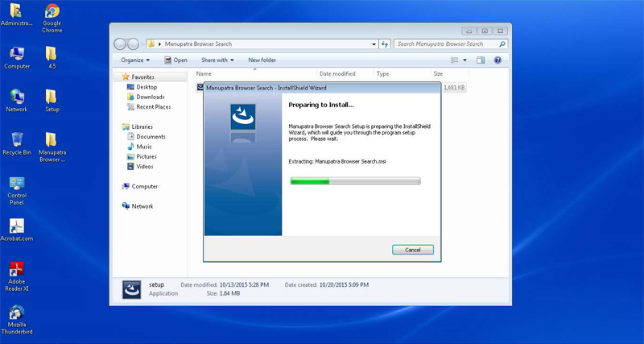Click the Explorer back navigation arrow

point(120,44)
